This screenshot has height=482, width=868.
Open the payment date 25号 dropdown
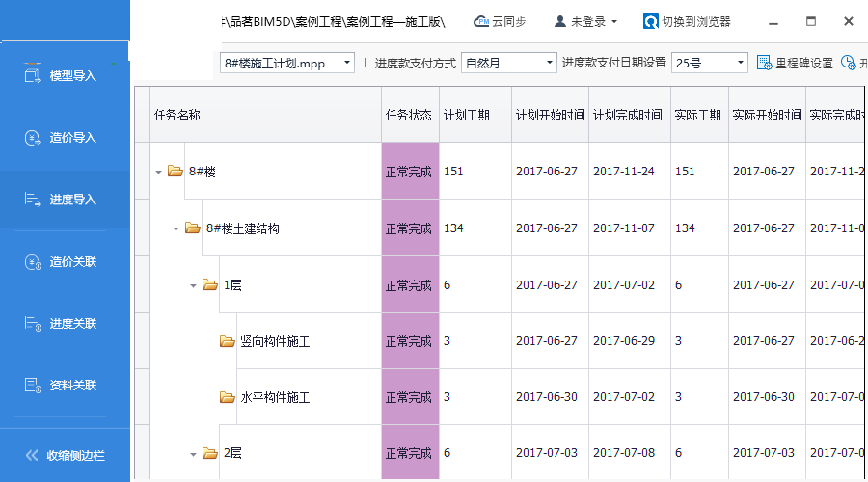pos(741,64)
